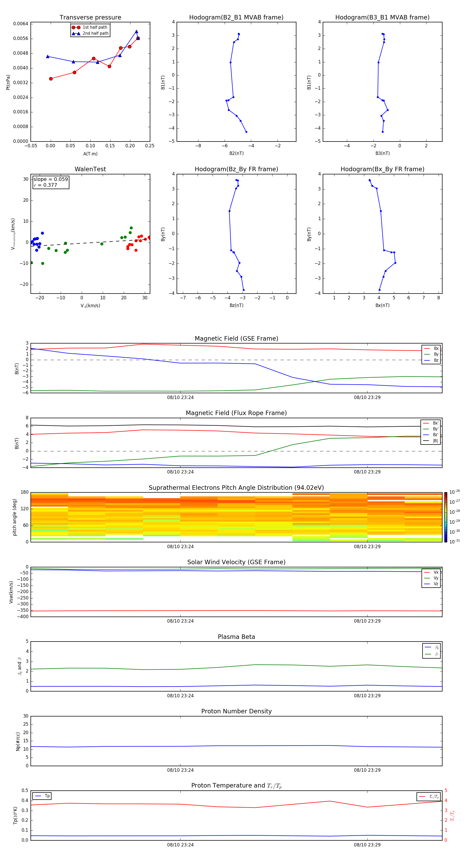
Task: Select the Bx' entry in flux rope legend
Action: (431, 423)
